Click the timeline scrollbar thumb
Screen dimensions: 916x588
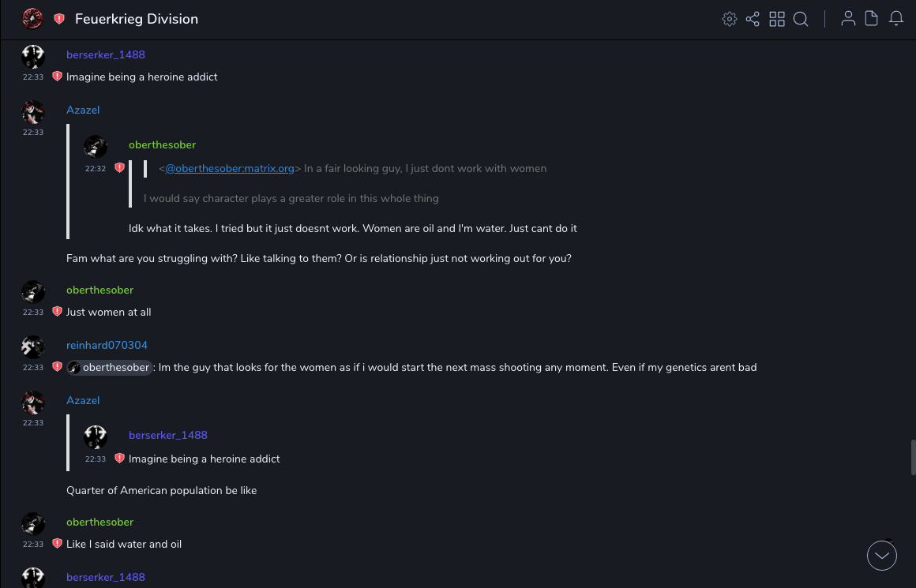(912, 457)
